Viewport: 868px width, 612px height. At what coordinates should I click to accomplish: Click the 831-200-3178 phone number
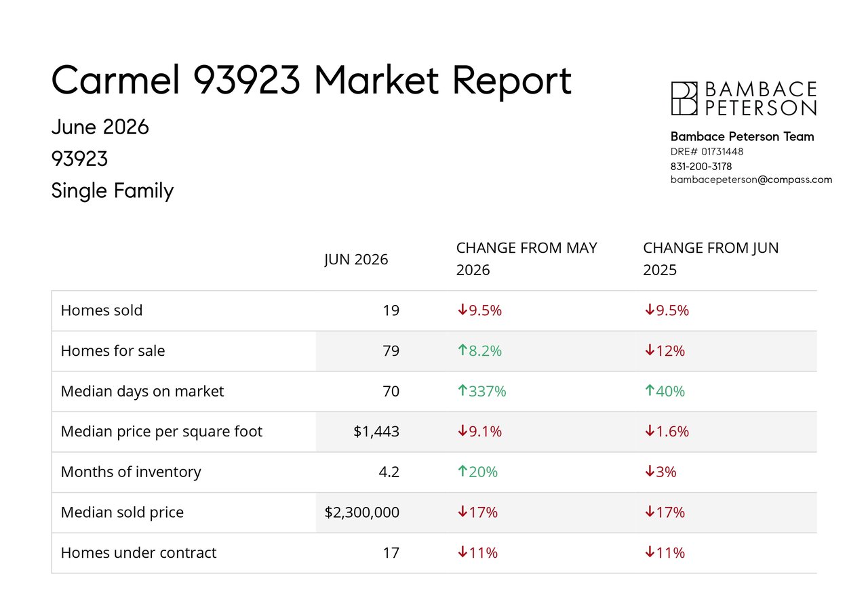coord(701,166)
